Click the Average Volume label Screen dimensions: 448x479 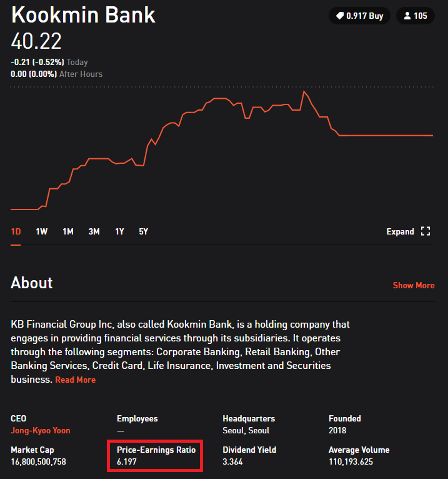coord(359,450)
